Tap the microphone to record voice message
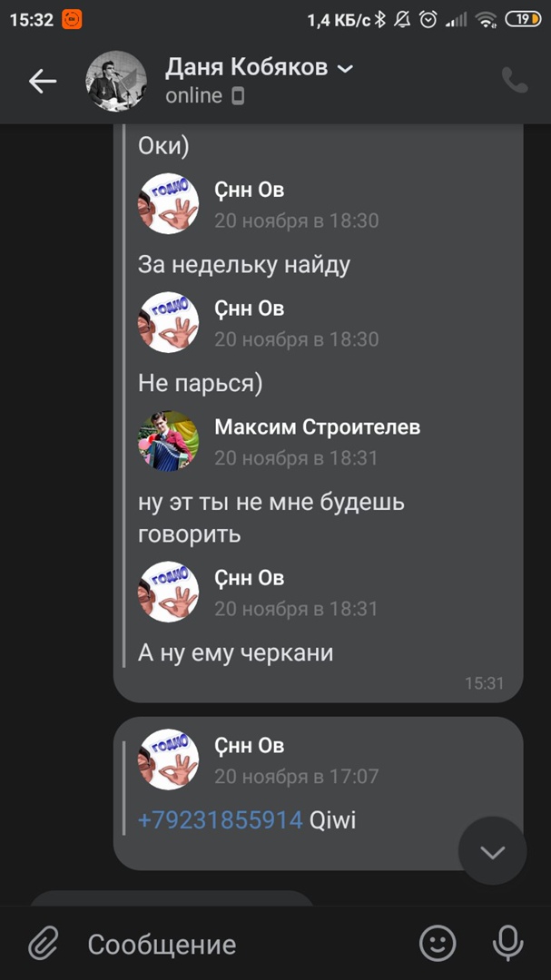Image resolution: width=551 pixels, height=980 pixels. tap(507, 943)
